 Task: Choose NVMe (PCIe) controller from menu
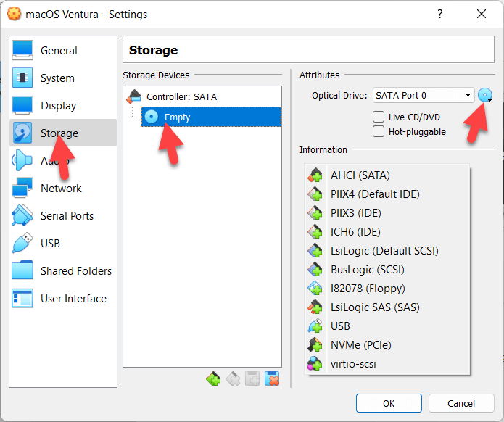tap(360, 345)
